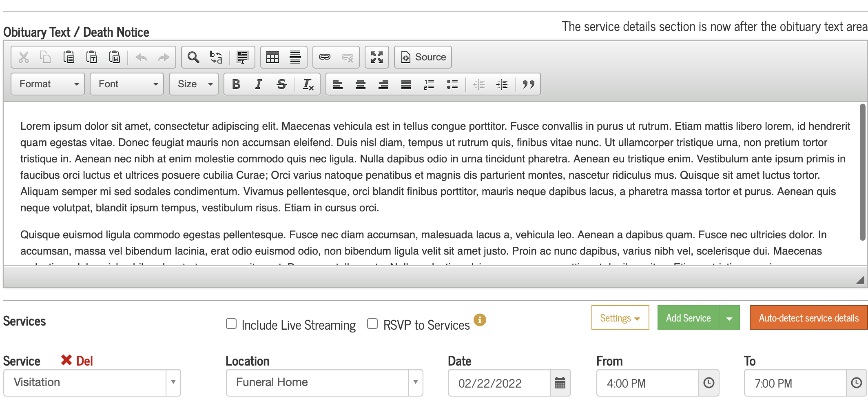
Task: Expand the Font dropdown
Action: click(127, 84)
